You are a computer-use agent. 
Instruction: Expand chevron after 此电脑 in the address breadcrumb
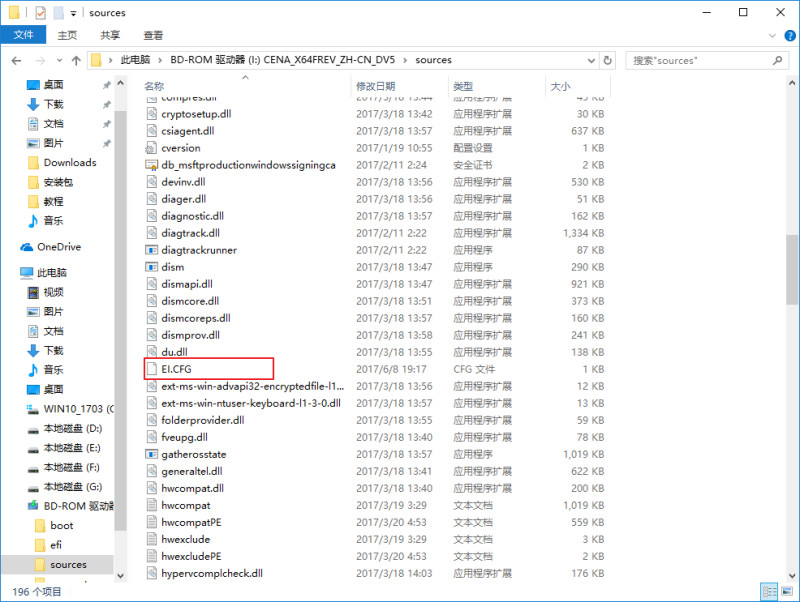160,60
